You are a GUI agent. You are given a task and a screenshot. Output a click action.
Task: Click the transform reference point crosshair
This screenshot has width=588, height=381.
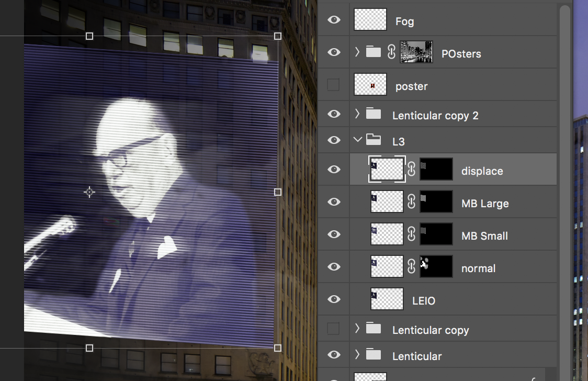(x=89, y=192)
